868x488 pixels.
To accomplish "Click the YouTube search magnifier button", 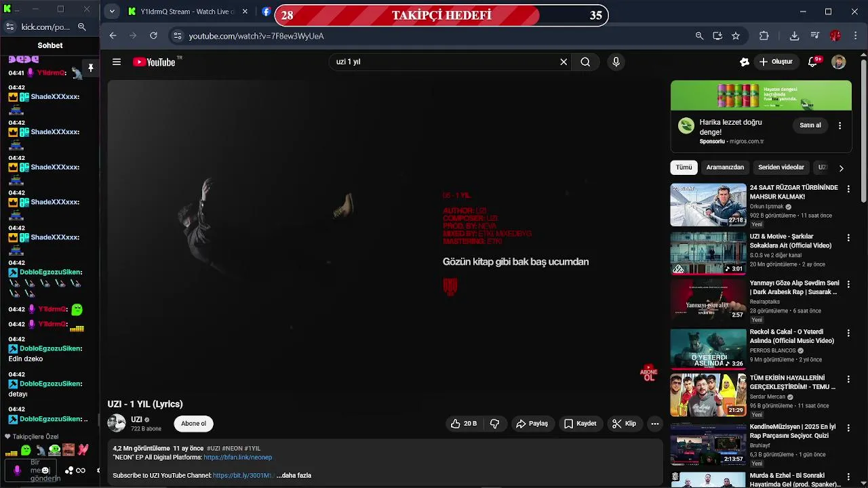I will click(x=585, y=62).
